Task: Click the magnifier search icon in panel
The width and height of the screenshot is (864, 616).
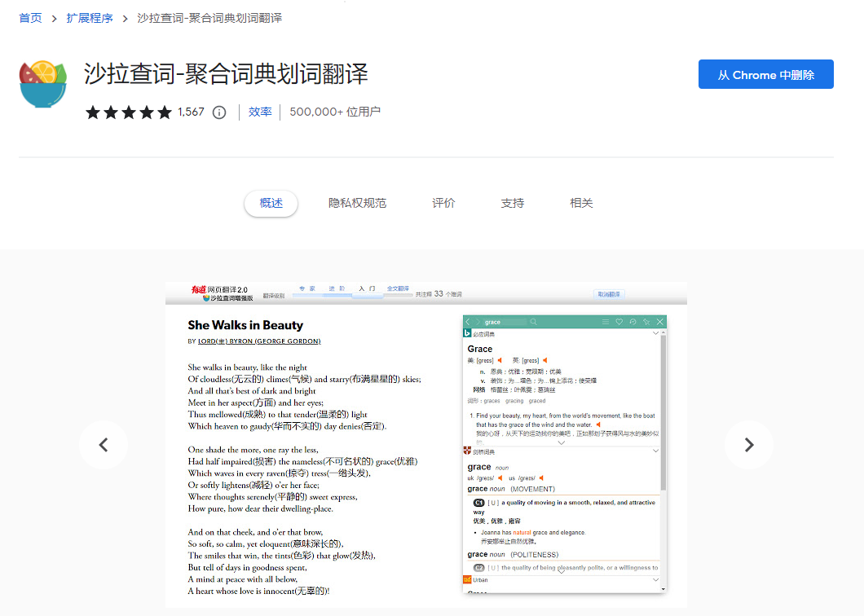Action: (x=533, y=322)
